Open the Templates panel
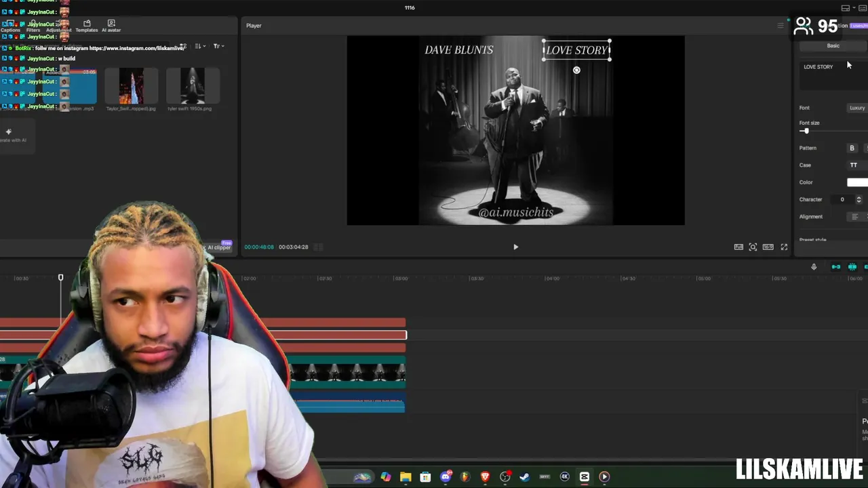 [x=87, y=26]
